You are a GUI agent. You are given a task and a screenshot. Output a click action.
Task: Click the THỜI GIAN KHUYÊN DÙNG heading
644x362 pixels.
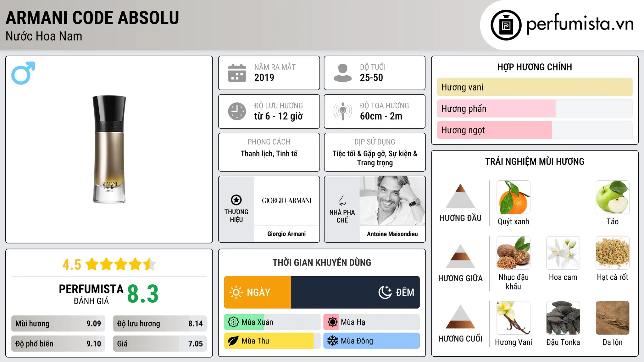pos(322,263)
